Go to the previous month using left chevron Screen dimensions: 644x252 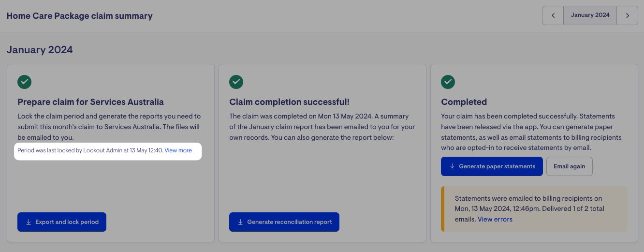pyautogui.click(x=553, y=15)
